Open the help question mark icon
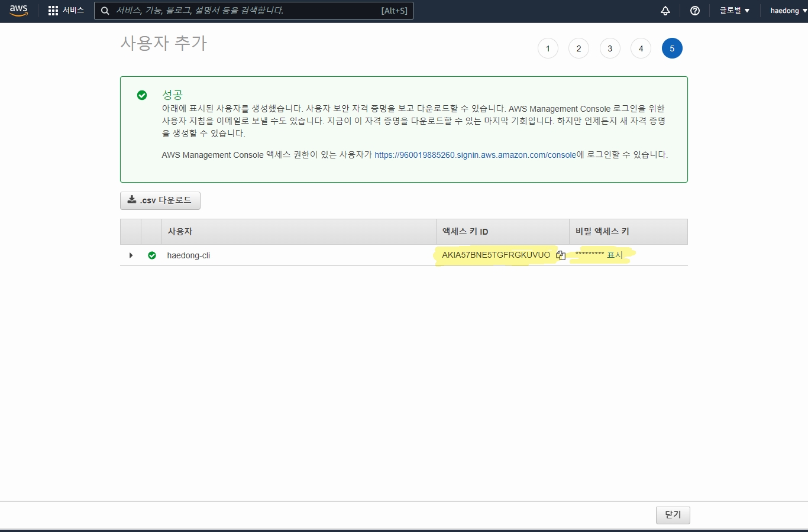Screen dimensions: 808x532 pos(695,11)
